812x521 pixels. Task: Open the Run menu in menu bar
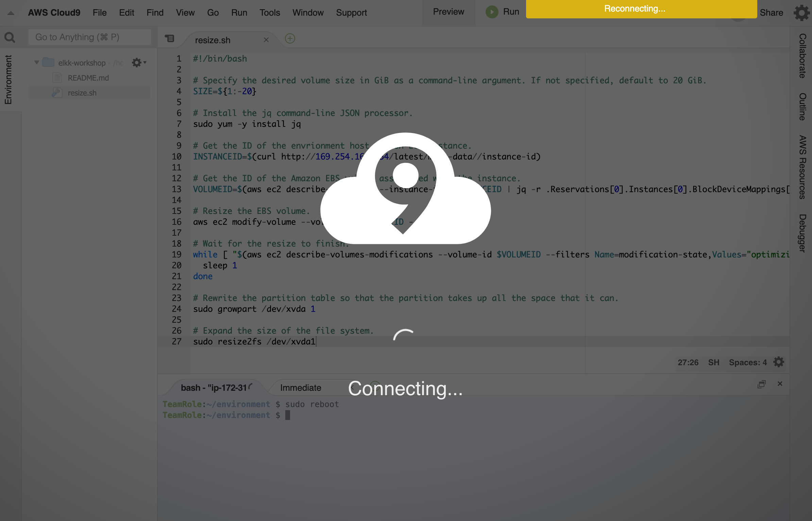(x=239, y=13)
